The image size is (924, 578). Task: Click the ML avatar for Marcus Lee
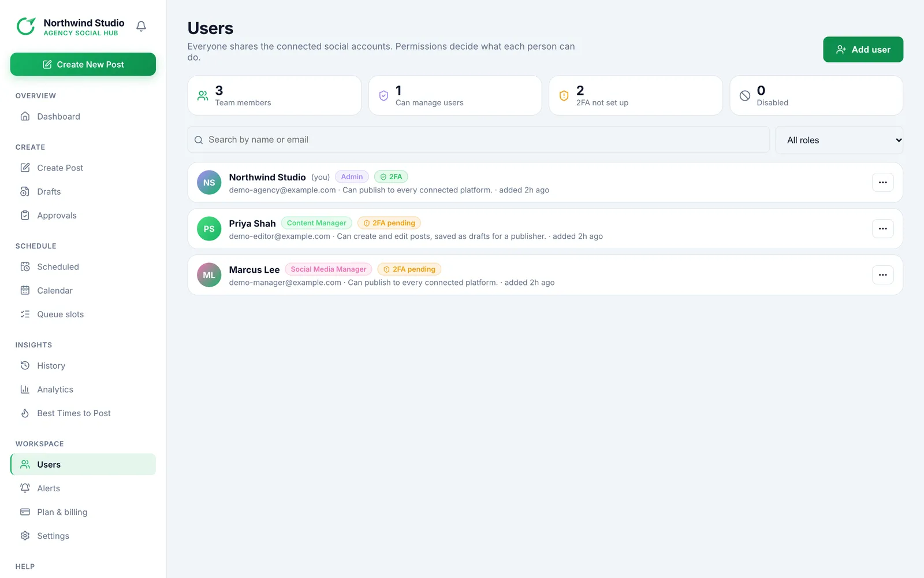pos(209,275)
